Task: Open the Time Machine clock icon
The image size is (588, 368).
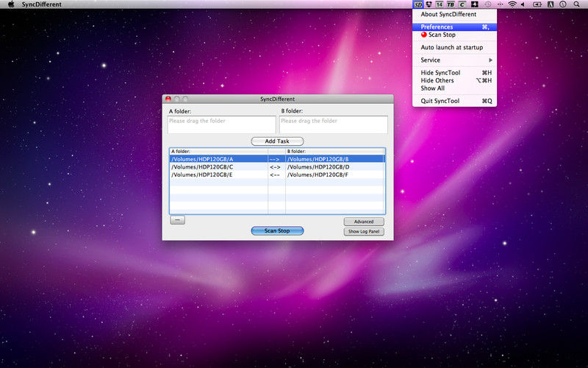Action: 488,4
